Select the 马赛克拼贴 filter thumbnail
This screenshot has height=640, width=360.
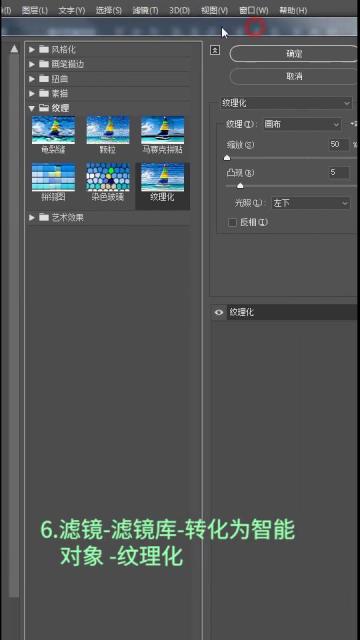(x=162, y=130)
